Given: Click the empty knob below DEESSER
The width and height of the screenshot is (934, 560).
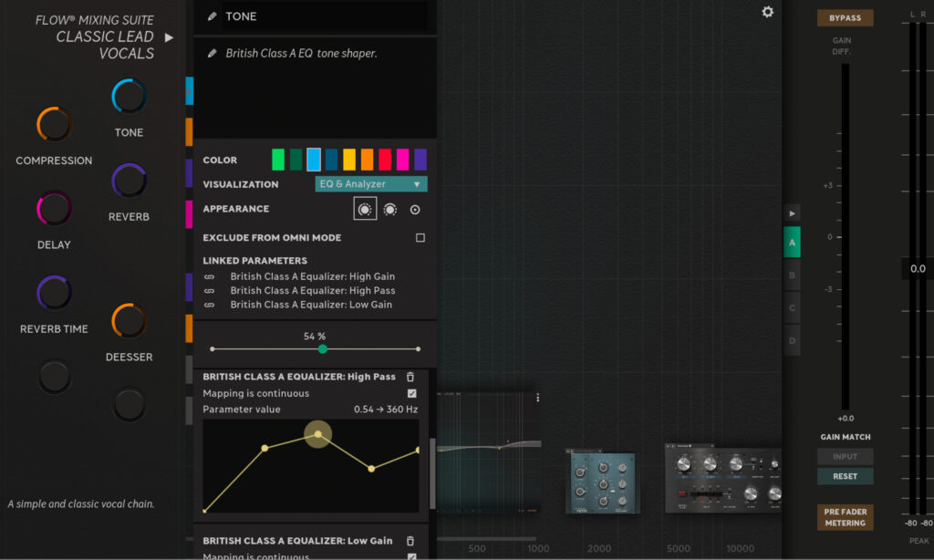Looking at the screenshot, I should click(x=129, y=405).
